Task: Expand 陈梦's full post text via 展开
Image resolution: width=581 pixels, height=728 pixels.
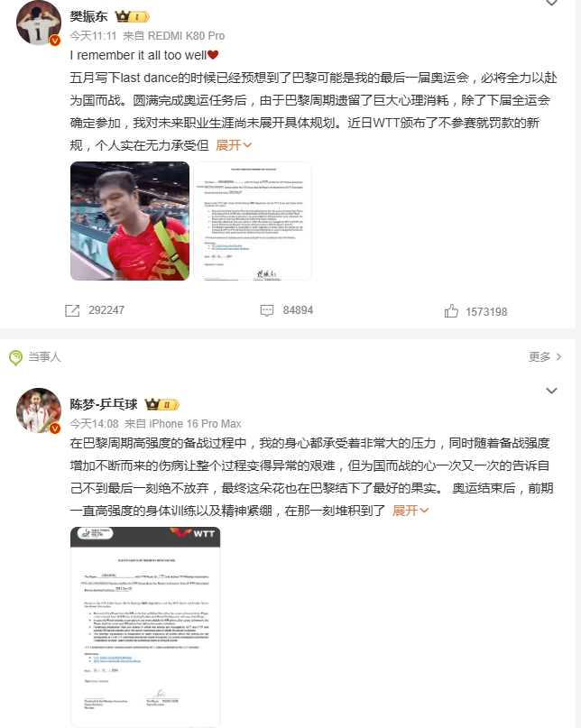Action: [x=410, y=511]
